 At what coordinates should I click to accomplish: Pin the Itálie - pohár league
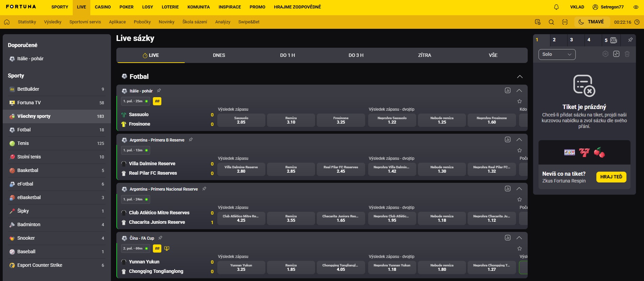point(159,90)
